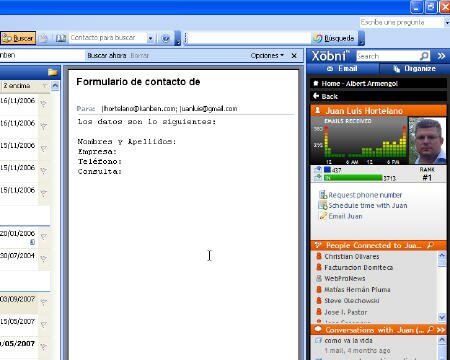Expand the Contacto para buscar dropdown arrow
The height and width of the screenshot is (360, 450).
click(x=150, y=39)
